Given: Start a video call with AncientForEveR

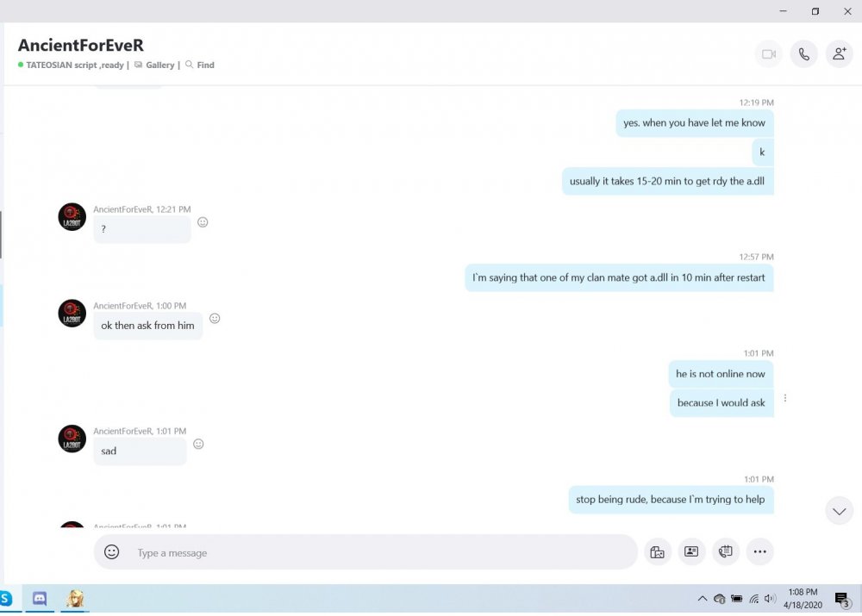Looking at the screenshot, I should click(768, 54).
